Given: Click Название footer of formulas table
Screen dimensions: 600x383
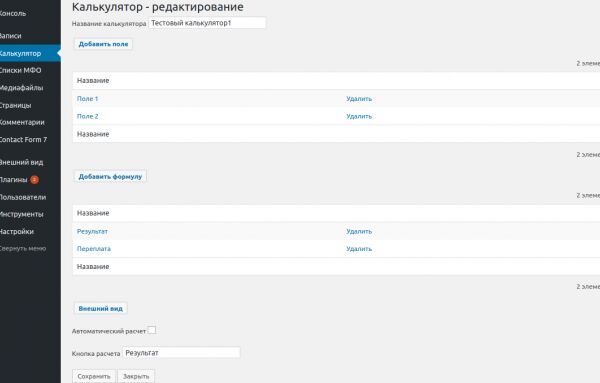Looking at the screenshot, I should click(93, 267).
